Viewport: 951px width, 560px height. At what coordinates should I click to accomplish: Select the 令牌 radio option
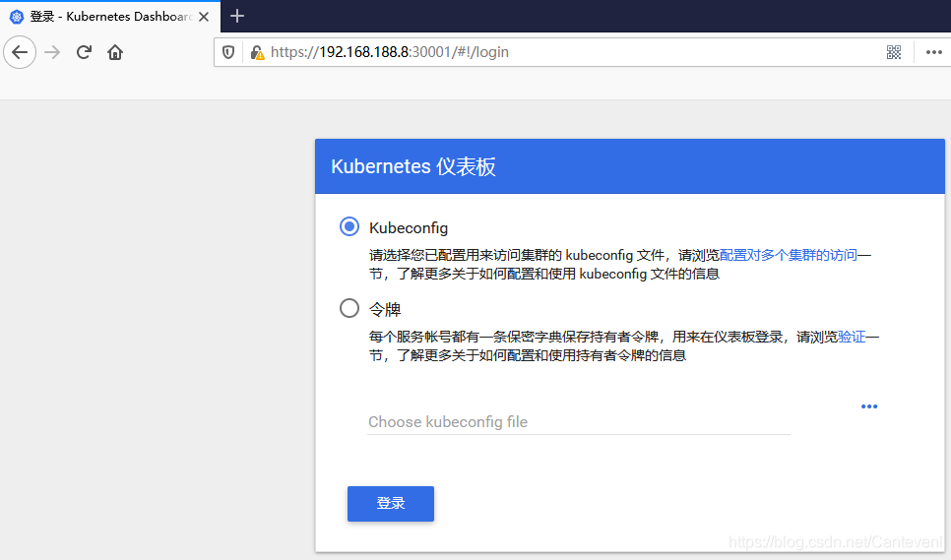click(x=349, y=308)
